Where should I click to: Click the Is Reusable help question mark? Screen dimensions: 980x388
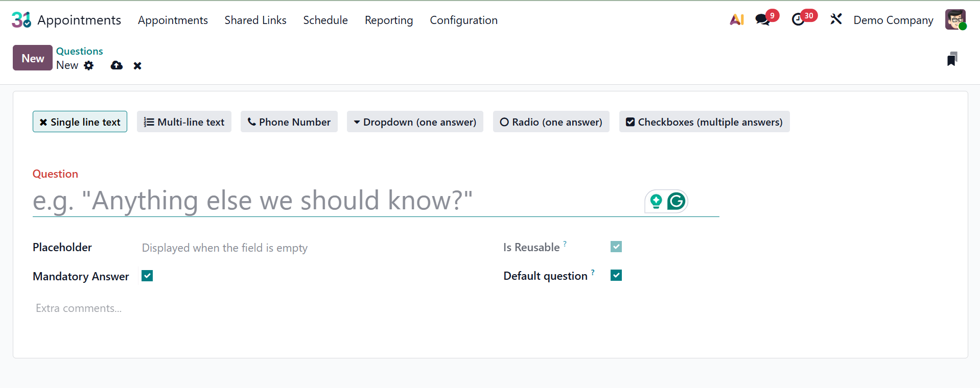(x=565, y=244)
